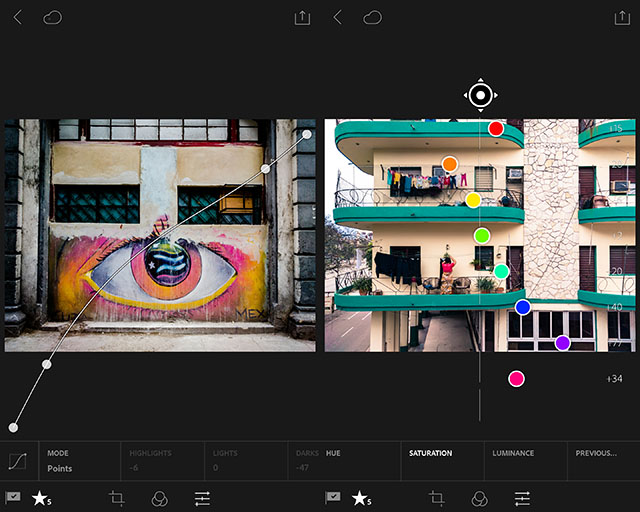Toggle the pick flag in right panel
This screenshot has height=512, width=640.
[x=333, y=497]
